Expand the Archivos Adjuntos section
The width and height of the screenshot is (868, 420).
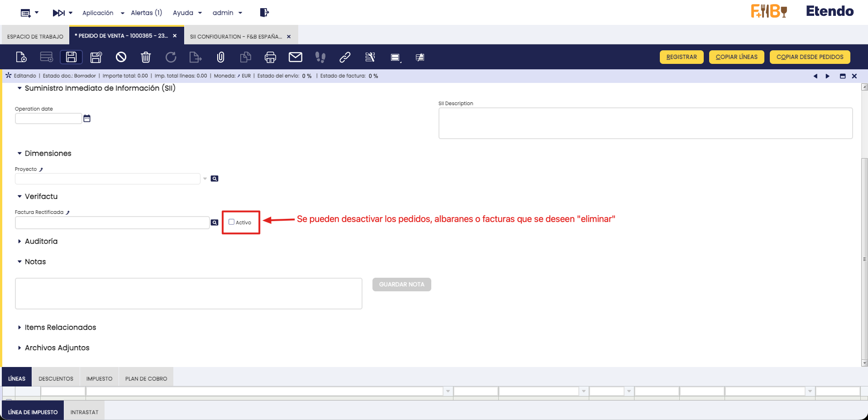tap(57, 348)
